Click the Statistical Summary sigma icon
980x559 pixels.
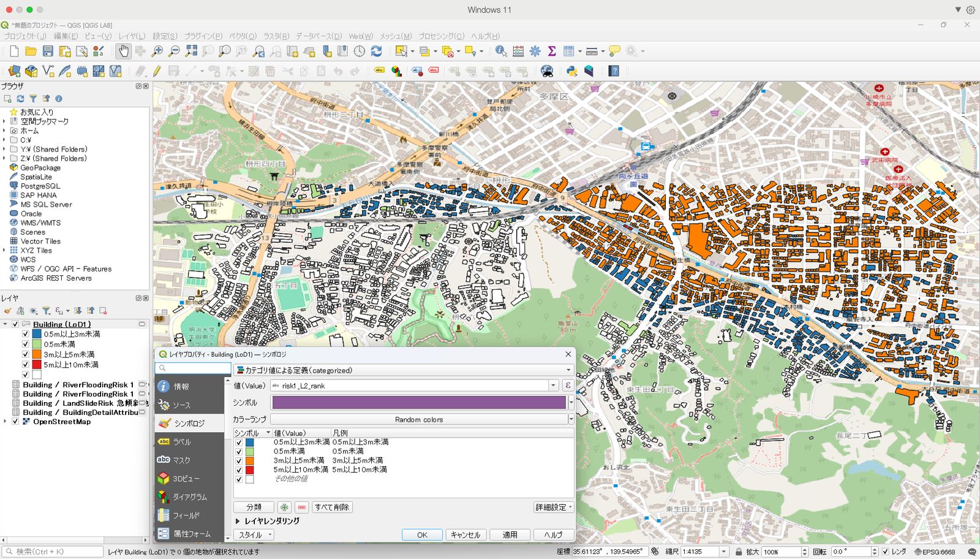tap(552, 51)
